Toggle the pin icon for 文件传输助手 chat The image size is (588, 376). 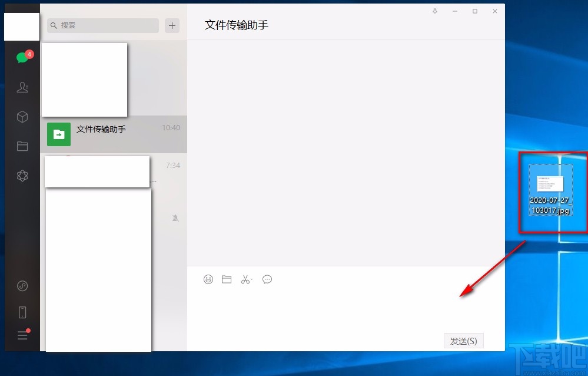pyautogui.click(x=434, y=11)
